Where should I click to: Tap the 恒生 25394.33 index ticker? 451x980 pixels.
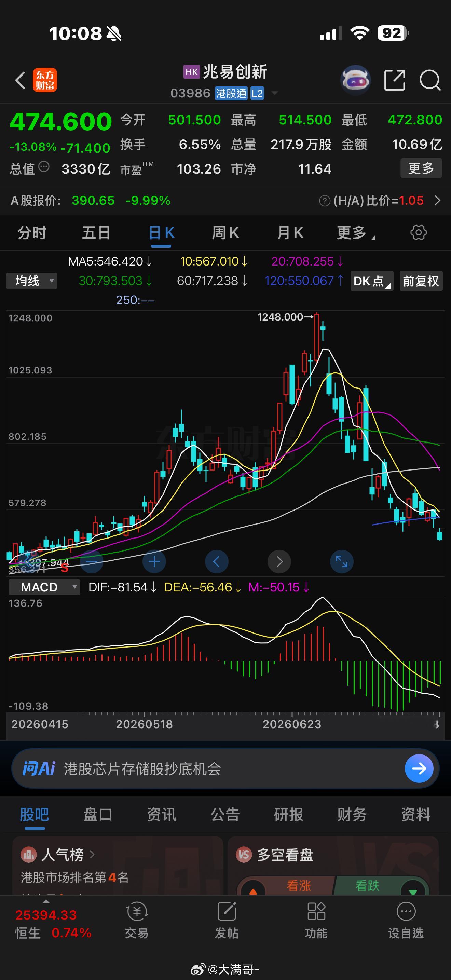point(53,924)
